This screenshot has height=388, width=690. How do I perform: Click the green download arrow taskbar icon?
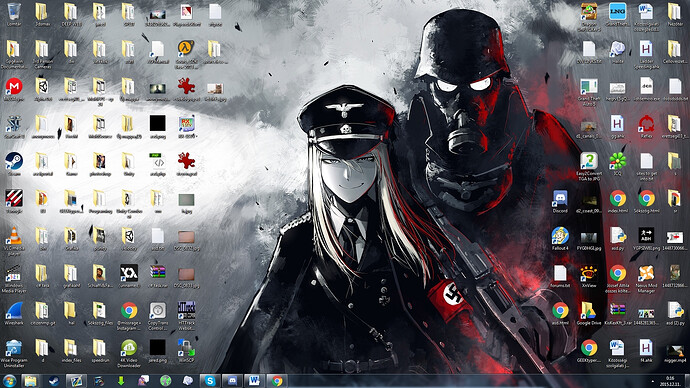[x=121, y=381]
